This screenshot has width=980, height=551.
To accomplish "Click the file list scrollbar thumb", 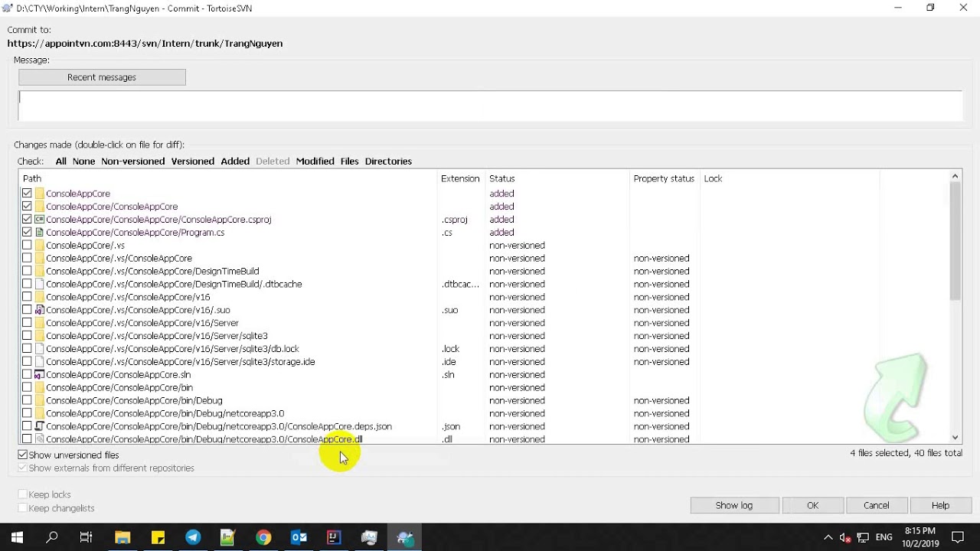I will (955, 241).
